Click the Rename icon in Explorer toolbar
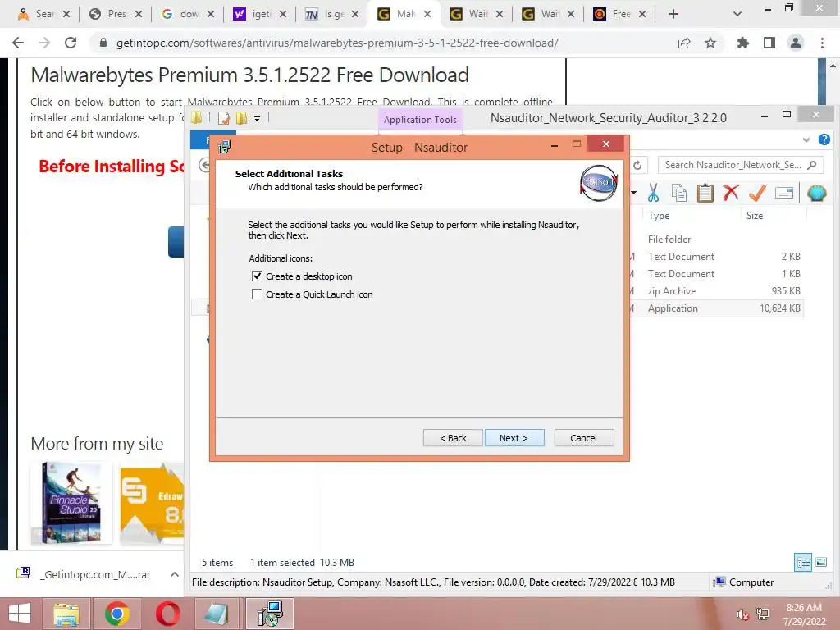This screenshot has height=630, width=840. click(x=783, y=192)
